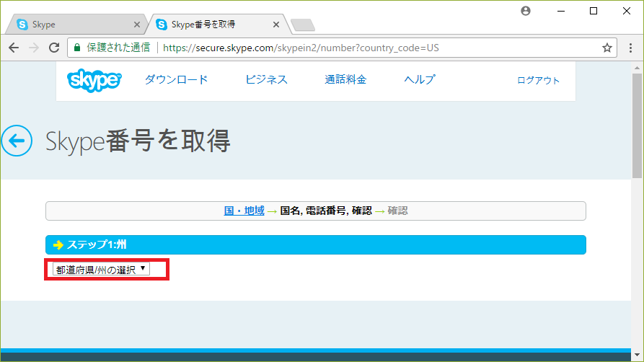Click the 国・地域 breadcrumb link

tap(244, 211)
